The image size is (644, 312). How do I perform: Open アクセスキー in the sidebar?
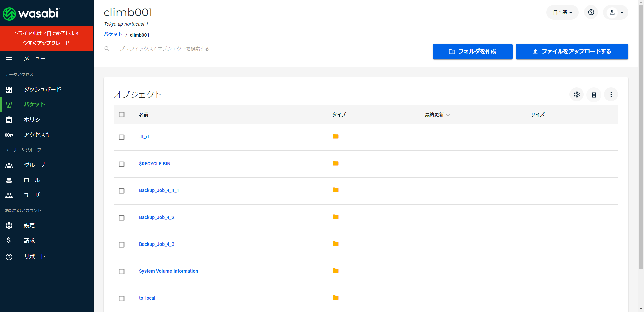tap(40, 135)
